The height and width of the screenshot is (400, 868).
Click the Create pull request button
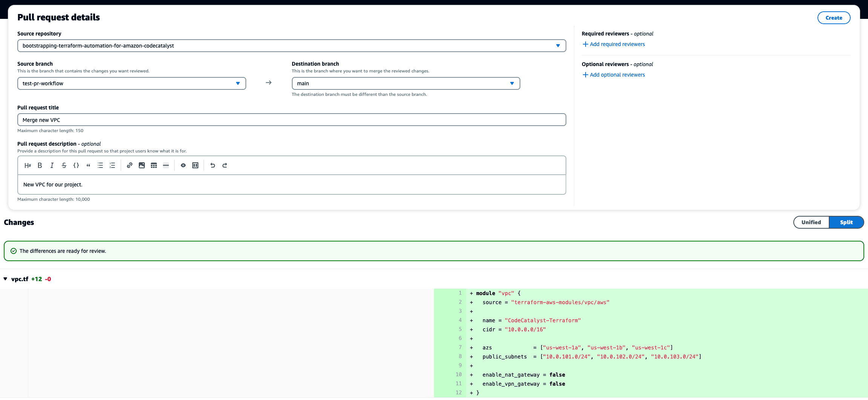click(834, 18)
